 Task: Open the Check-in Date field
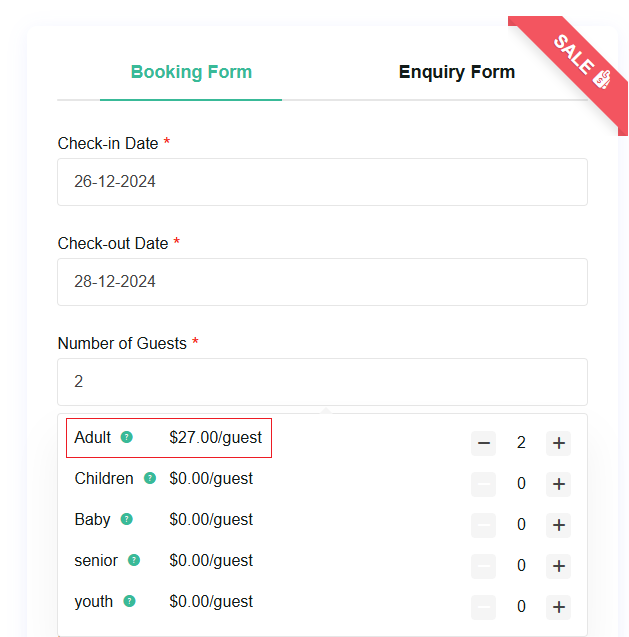click(322, 182)
